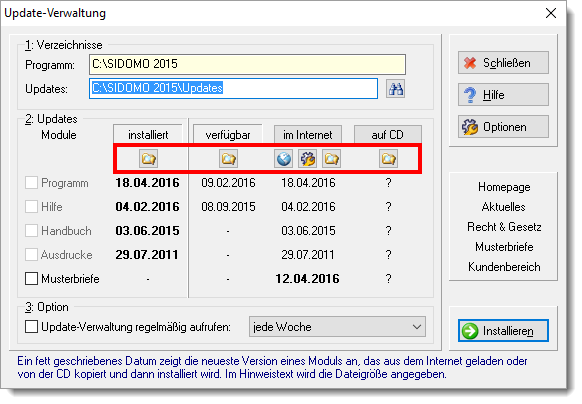
Task: Click the binoculars browse icon beside Updates path
Action: (395, 89)
